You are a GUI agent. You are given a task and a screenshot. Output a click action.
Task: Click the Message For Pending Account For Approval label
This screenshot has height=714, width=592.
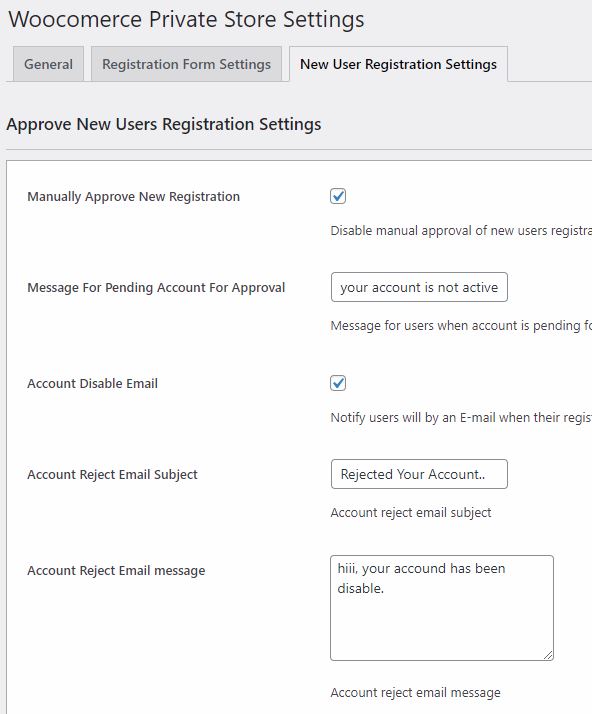tap(156, 288)
